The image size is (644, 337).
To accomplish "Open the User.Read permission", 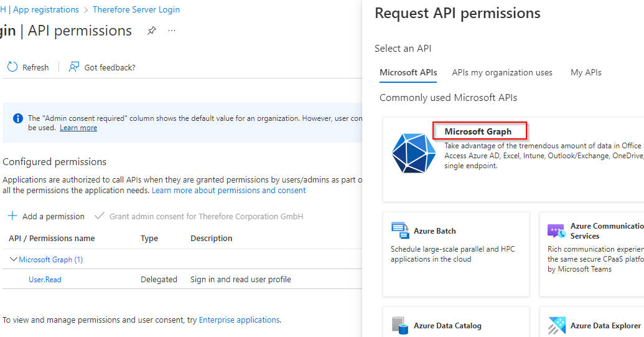I will point(45,280).
